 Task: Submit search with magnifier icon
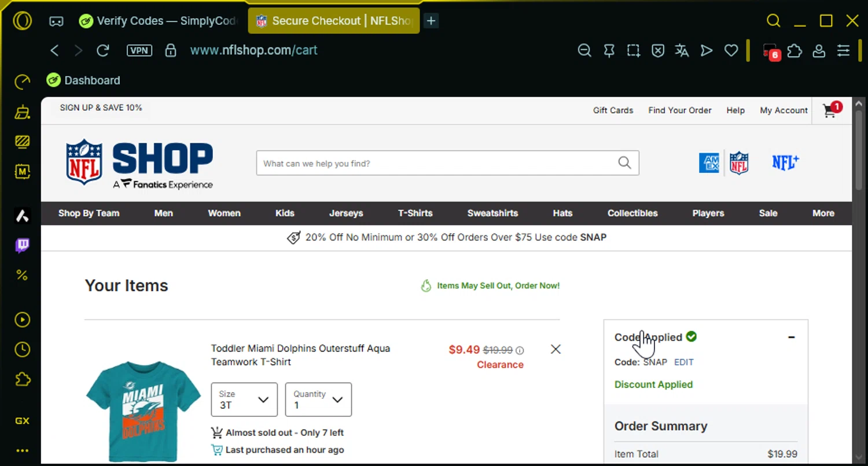(x=624, y=163)
